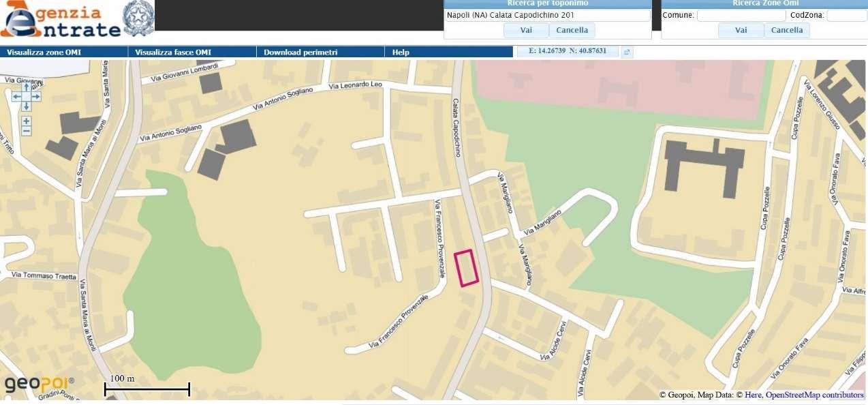Screen dimensions: 868x405
Task: Pan the map left with arrow
Action: [17, 97]
